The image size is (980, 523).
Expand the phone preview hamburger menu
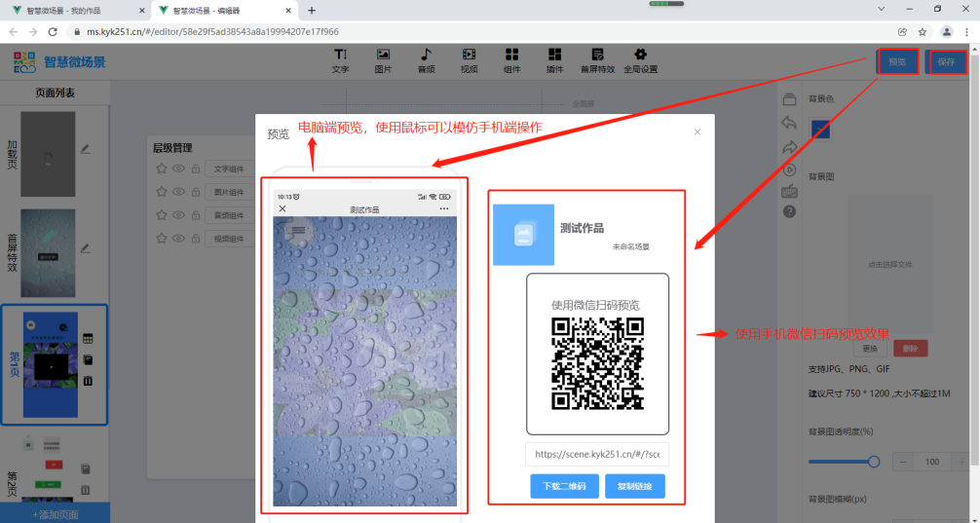(x=298, y=231)
